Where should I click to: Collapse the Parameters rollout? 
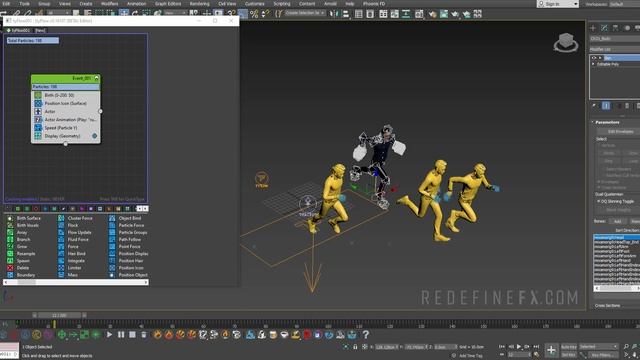click(593, 122)
